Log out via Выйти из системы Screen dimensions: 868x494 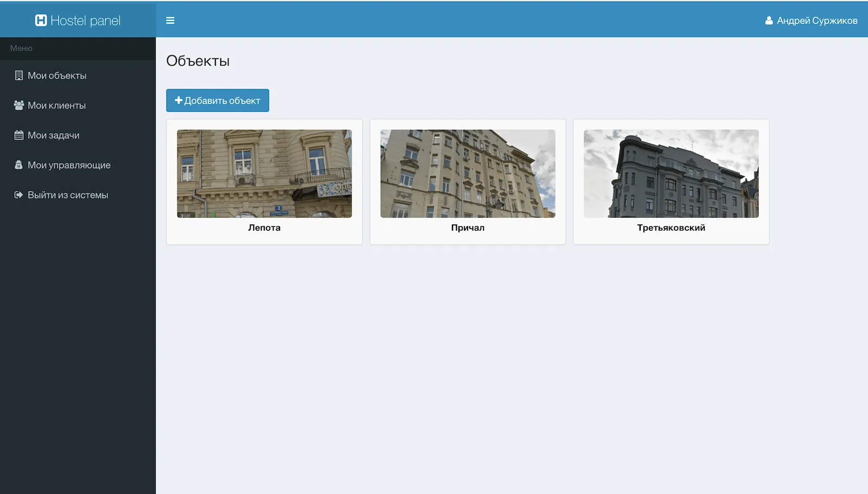point(68,195)
